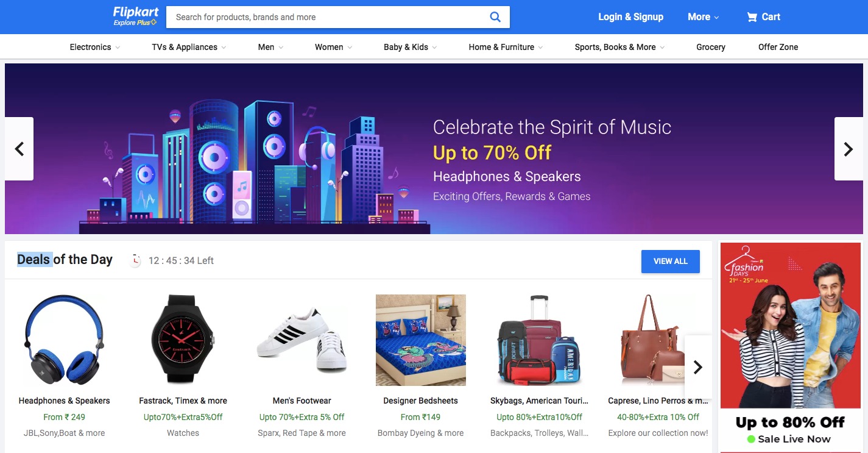Click the search magnifier icon
Viewport: 868px width, 453px height.
pos(495,17)
